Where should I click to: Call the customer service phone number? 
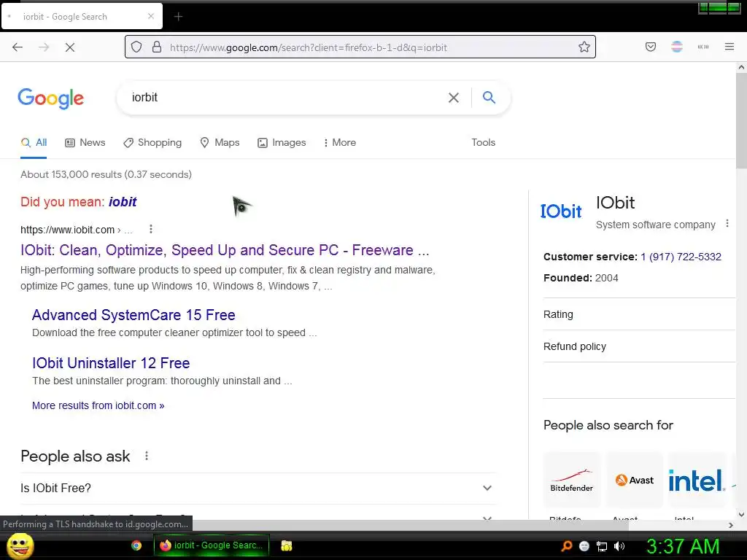click(x=681, y=257)
